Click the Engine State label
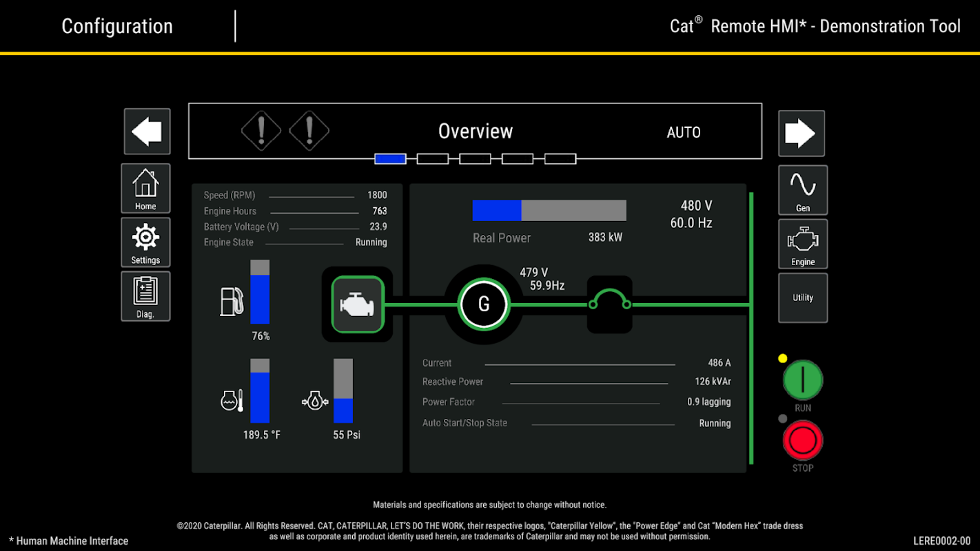This screenshot has width=980, height=551. (x=229, y=242)
